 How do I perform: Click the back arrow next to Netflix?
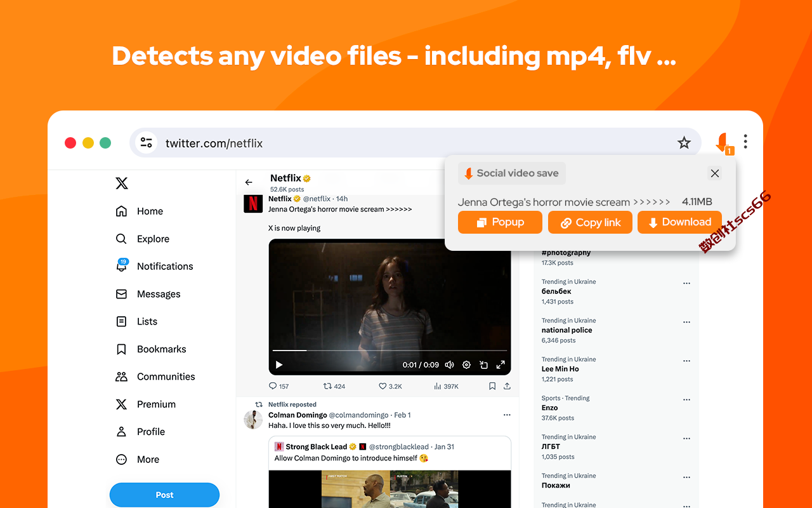coord(249,182)
